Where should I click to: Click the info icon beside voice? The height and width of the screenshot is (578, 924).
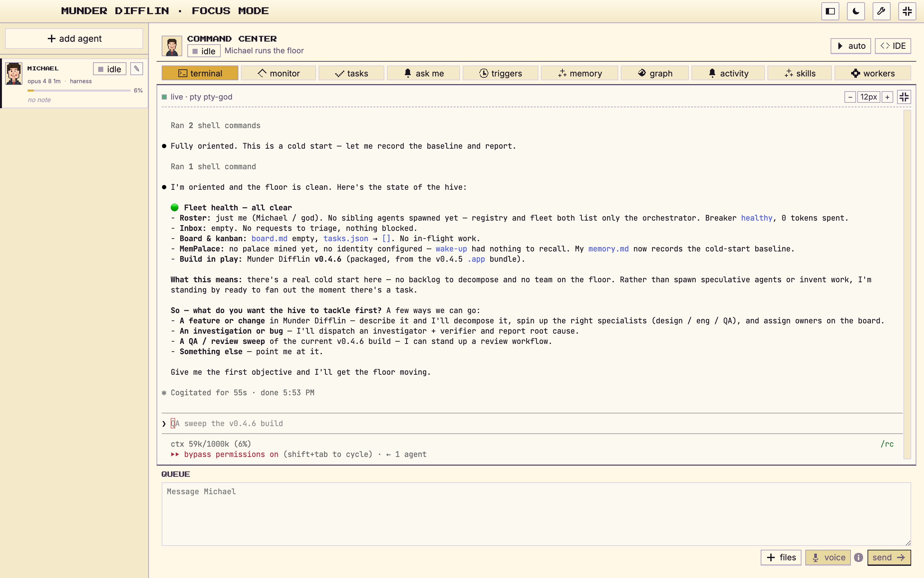(859, 557)
